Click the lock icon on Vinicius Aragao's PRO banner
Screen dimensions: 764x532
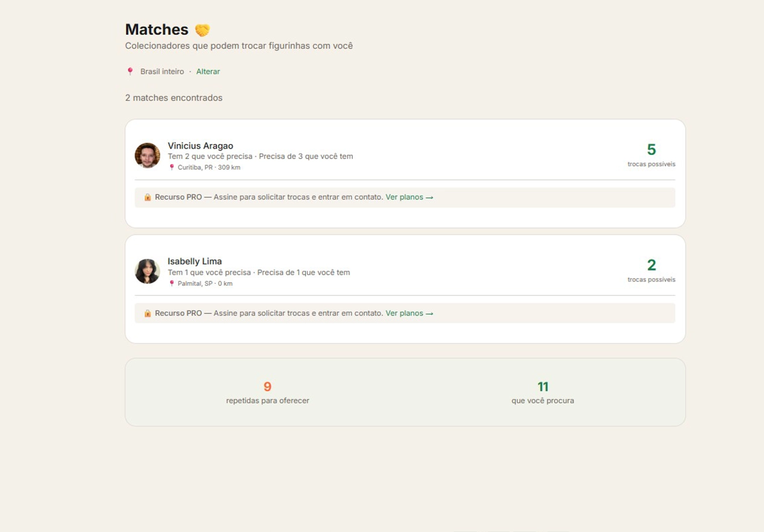(x=147, y=197)
